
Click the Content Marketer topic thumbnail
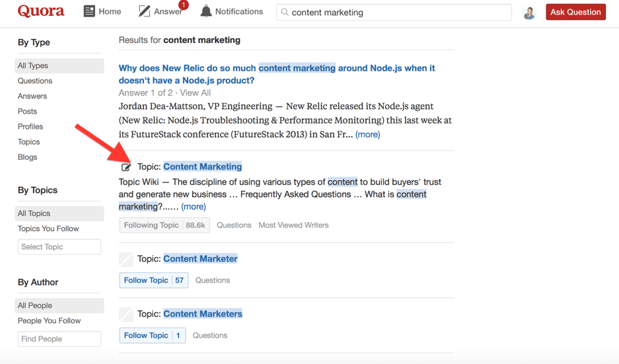(x=126, y=260)
